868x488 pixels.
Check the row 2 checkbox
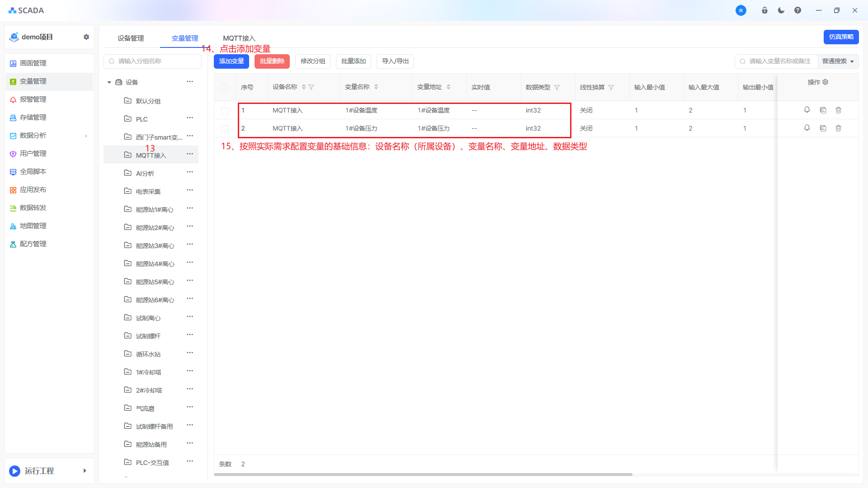tap(225, 129)
